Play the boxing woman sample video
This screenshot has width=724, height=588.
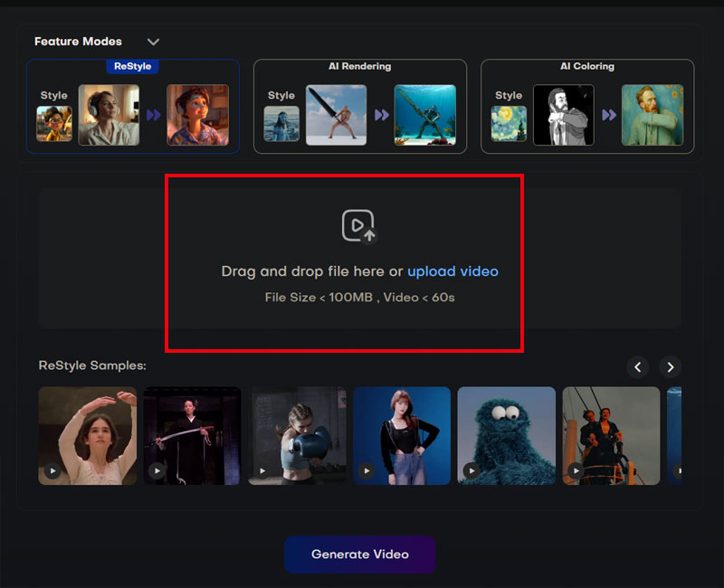tap(262, 470)
